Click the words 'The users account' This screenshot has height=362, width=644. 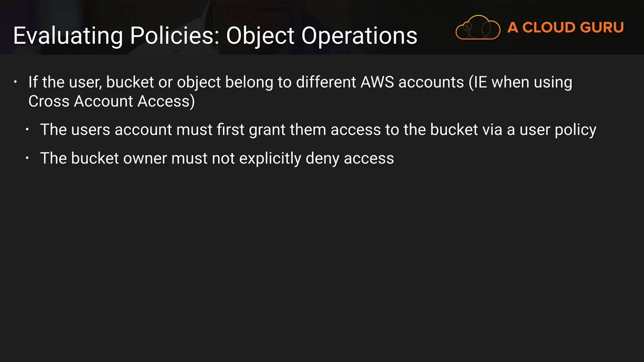(106, 130)
